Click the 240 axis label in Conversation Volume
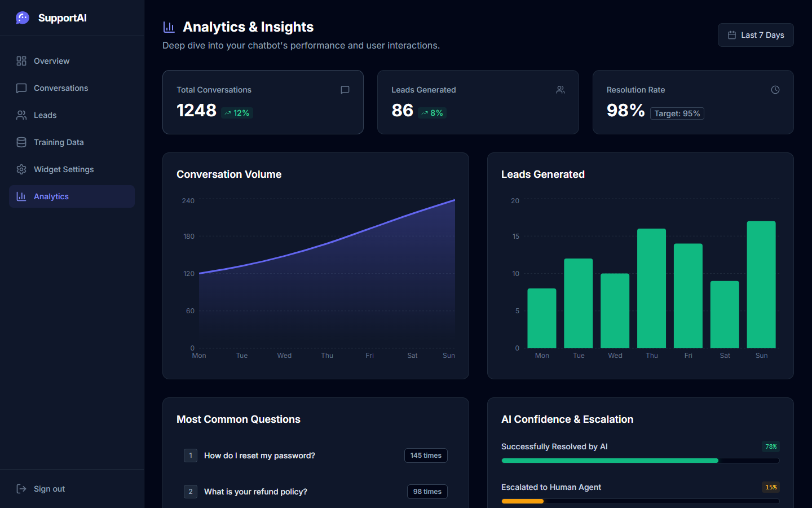The width and height of the screenshot is (812, 508). point(188,201)
